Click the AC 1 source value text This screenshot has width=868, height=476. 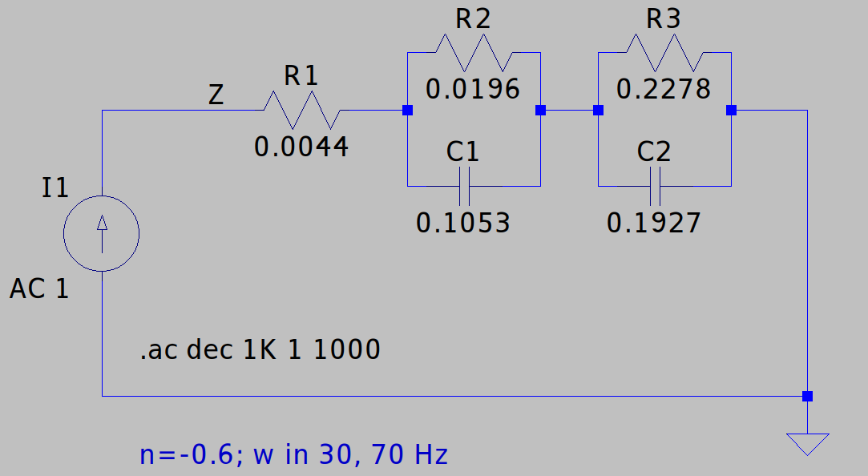tap(39, 288)
